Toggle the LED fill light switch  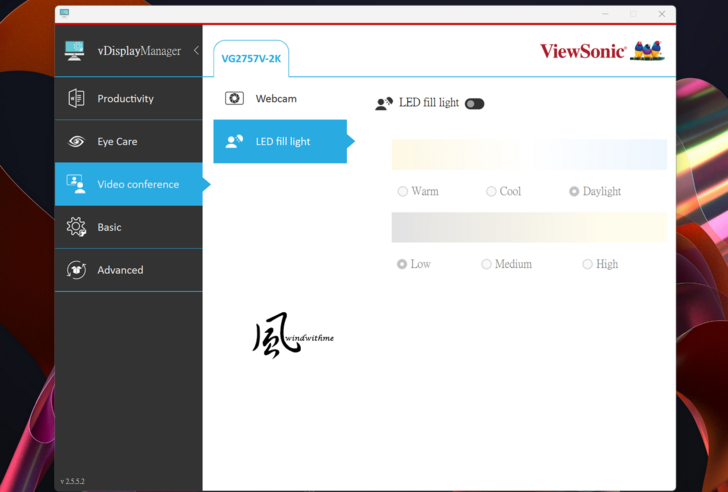(474, 104)
